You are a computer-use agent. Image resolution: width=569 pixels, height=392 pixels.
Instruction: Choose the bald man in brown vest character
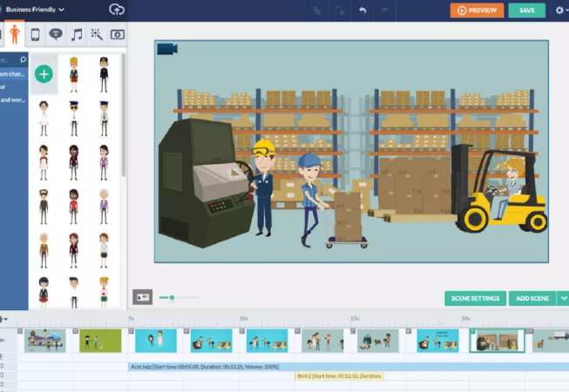tap(44, 251)
